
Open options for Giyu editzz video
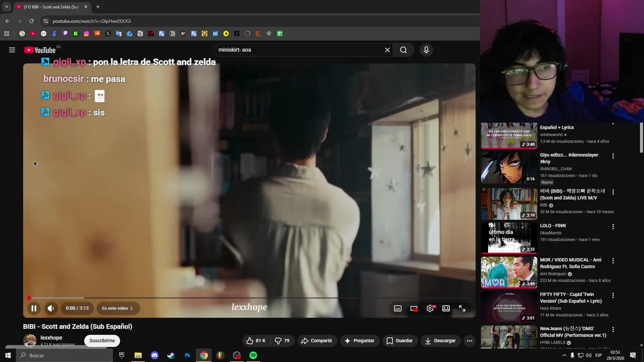(613, 156)
